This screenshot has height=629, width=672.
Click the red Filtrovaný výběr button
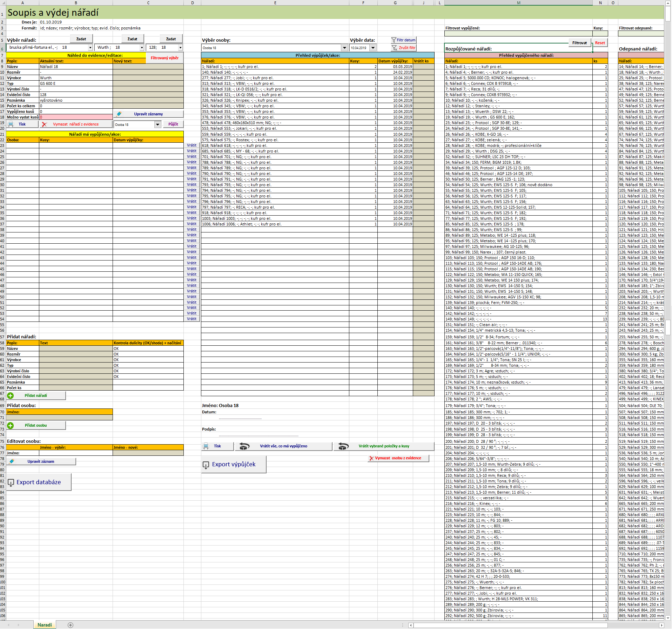[x=164, y=58]
